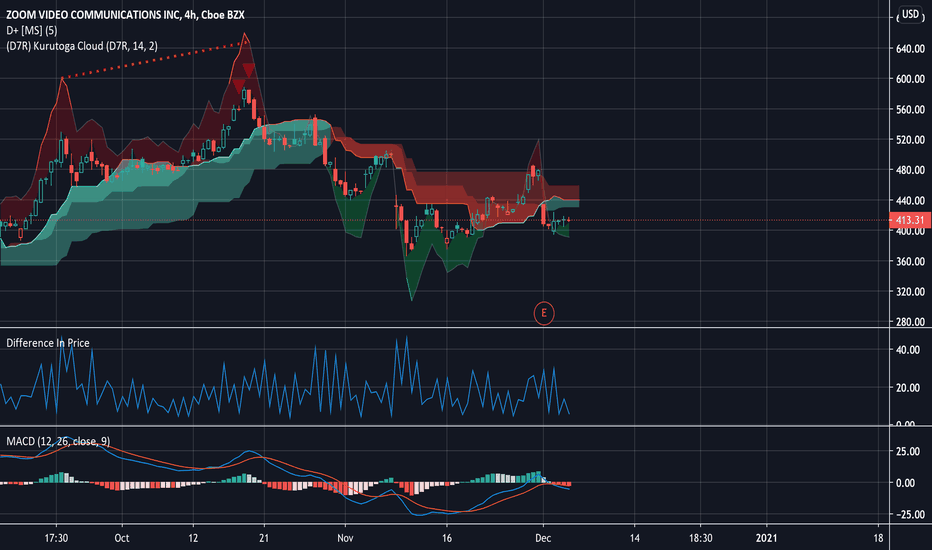This screenshot has width=932, height=550.
Task: Click the 18:30 time axis label
Action: pos(701,538)
